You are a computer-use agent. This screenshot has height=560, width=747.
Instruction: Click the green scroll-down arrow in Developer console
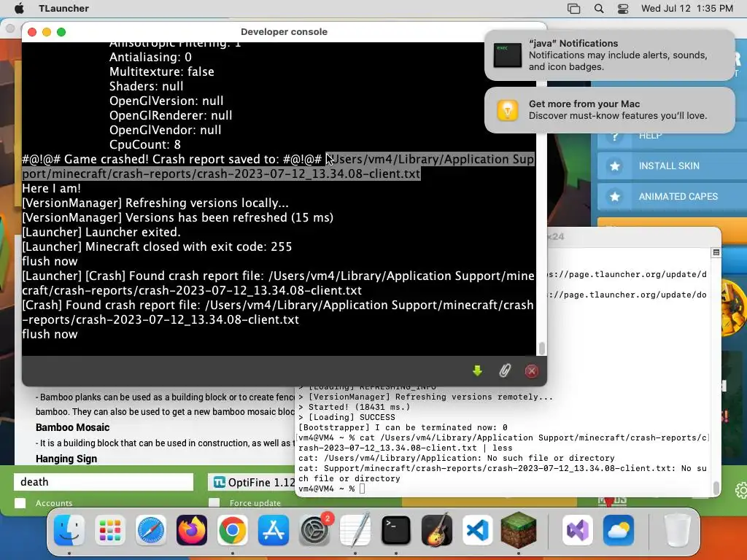[x=477, y=370]
